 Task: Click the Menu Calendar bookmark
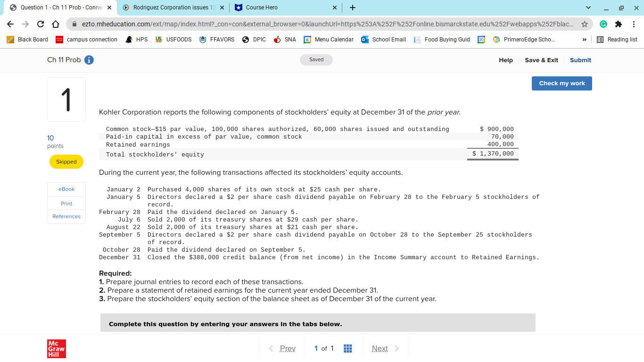coord(329,40)
